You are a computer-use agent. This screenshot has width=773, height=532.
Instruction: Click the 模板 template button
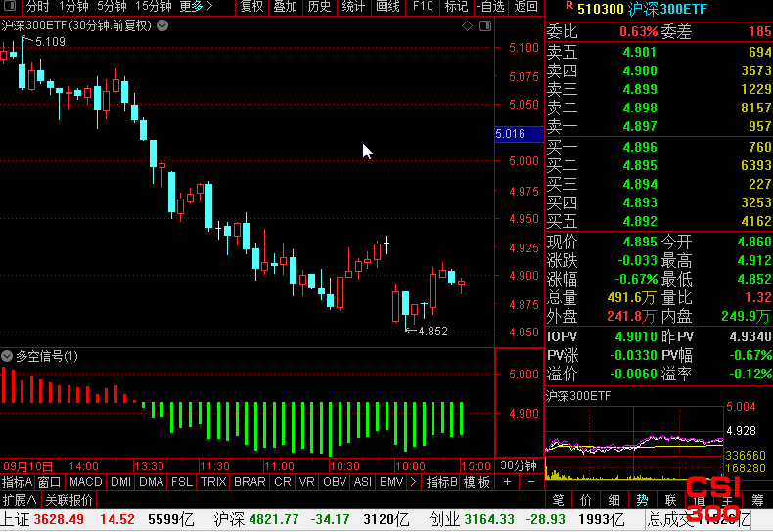click(x=477, y=482)
